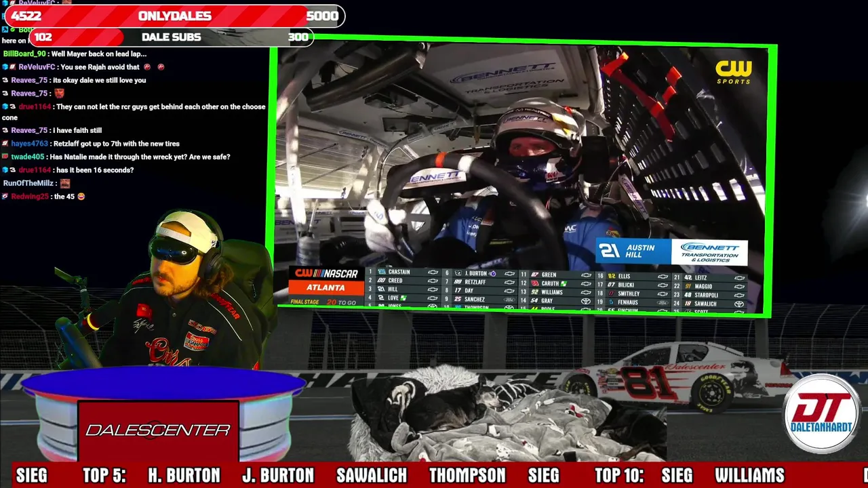868x488 pixels.
Task: Click RunOfTheMillz's username in chat
Action: point(28,183)
